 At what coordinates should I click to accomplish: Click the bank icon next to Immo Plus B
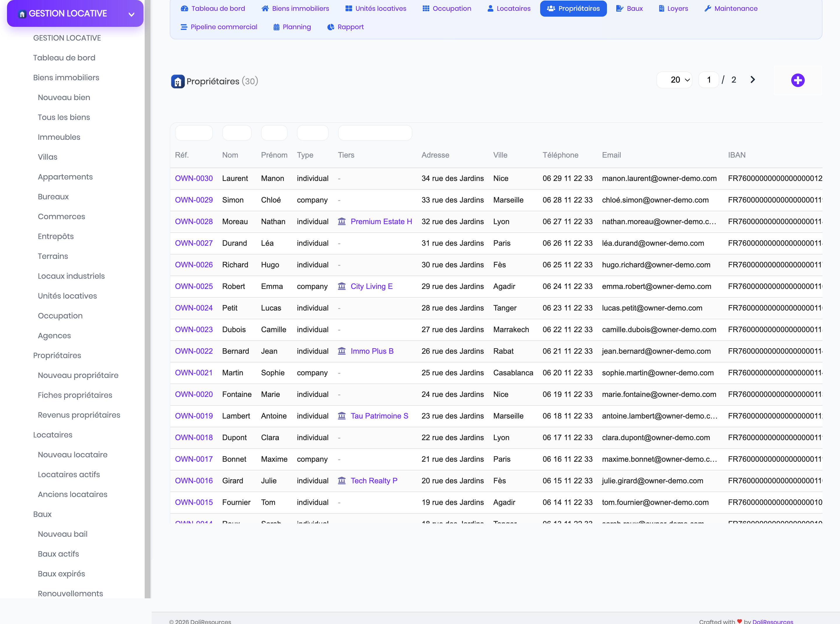[x=342, y=351]
